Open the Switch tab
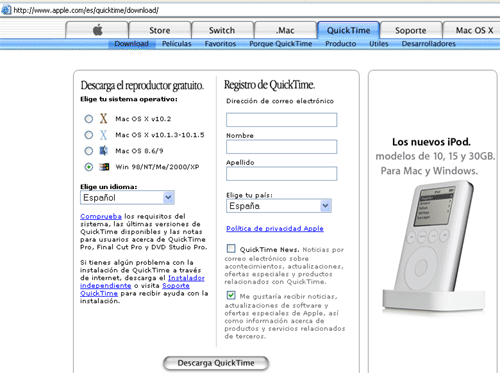This screenshot has height=373, width=500. tap(222, 30)
